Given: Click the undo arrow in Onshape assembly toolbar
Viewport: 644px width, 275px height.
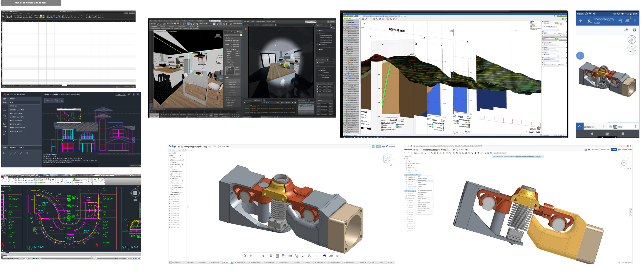Looking at the screenshot, I should pos(405,153).
